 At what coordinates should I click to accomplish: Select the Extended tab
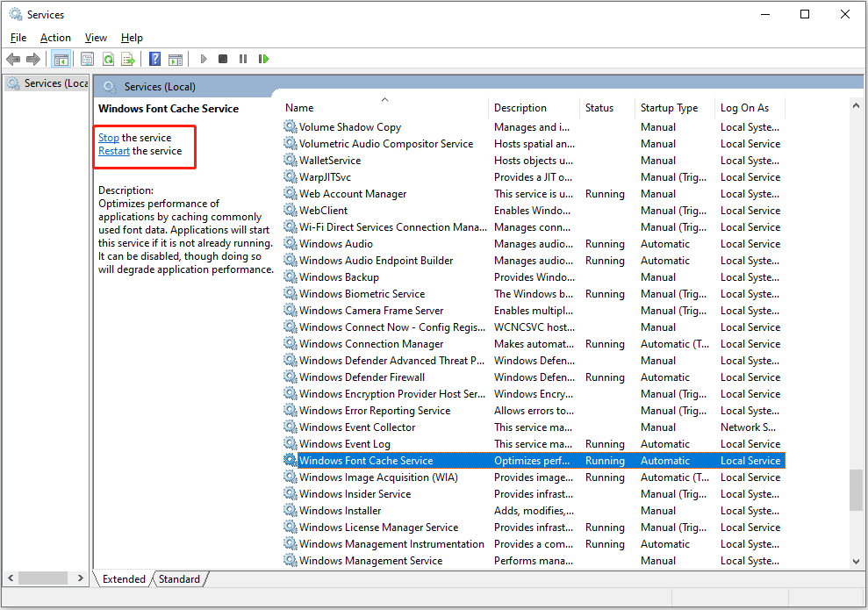[x=123, y=578]
